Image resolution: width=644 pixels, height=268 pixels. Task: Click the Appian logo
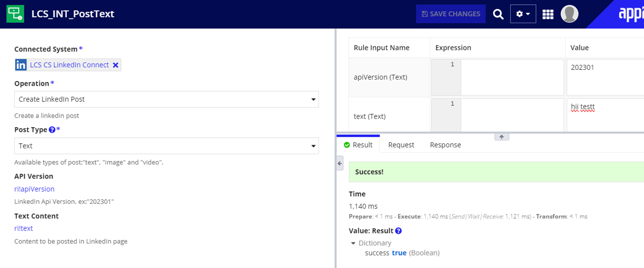[x=631, y=14]
